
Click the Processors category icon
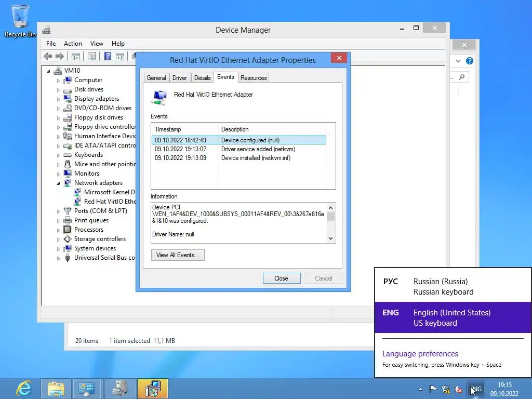68,230
